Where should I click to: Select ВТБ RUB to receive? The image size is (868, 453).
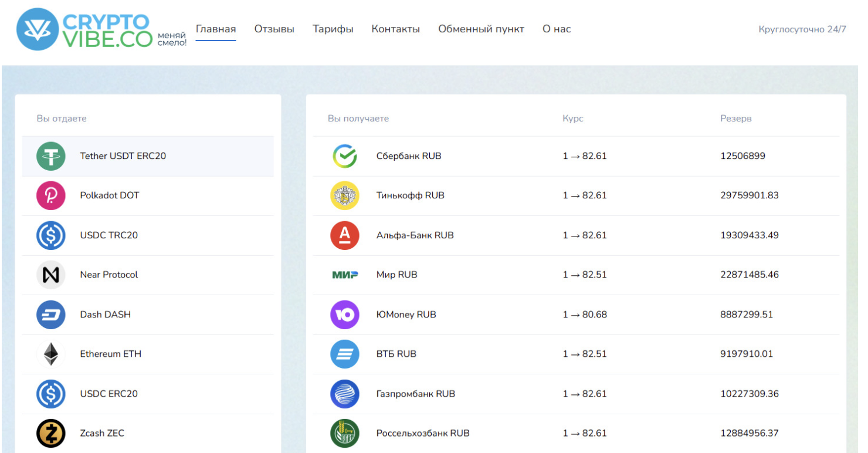click(x=396, y=354)
